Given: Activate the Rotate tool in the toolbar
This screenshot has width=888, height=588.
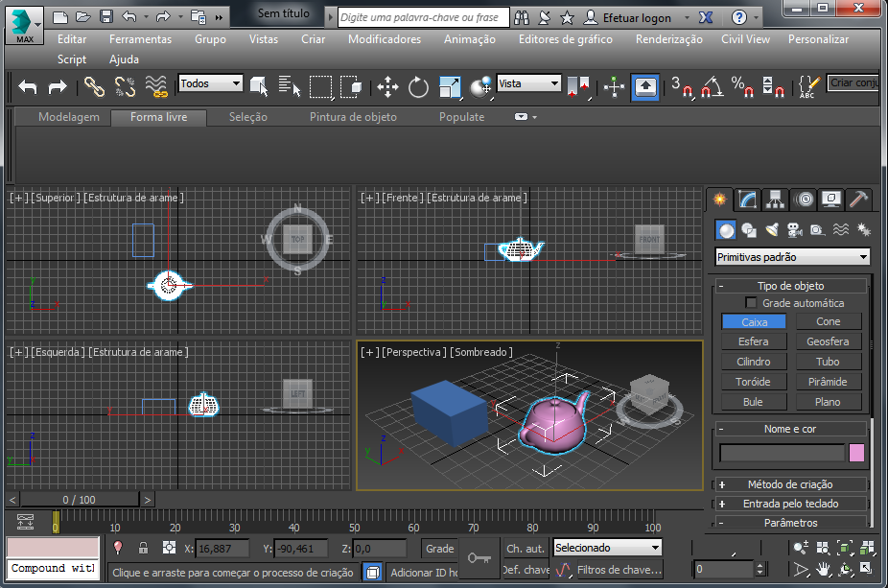Looking at the screenshot, I should click(418, 87).
